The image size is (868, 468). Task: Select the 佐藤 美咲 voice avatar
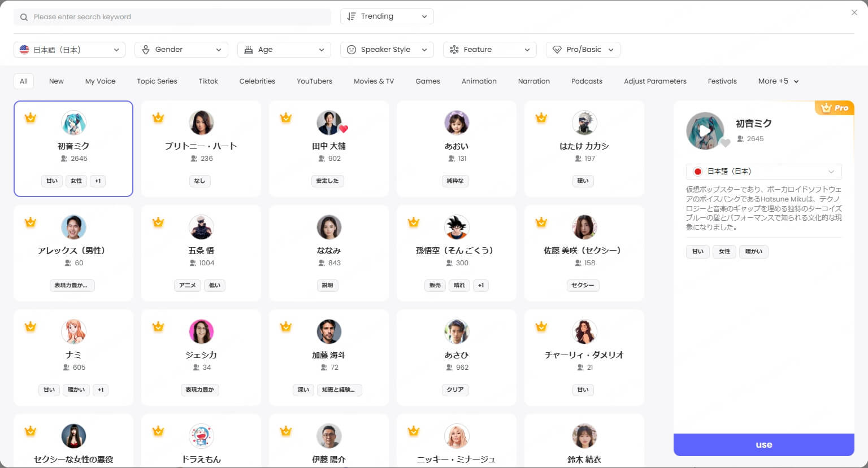click(x=584, y=227)
